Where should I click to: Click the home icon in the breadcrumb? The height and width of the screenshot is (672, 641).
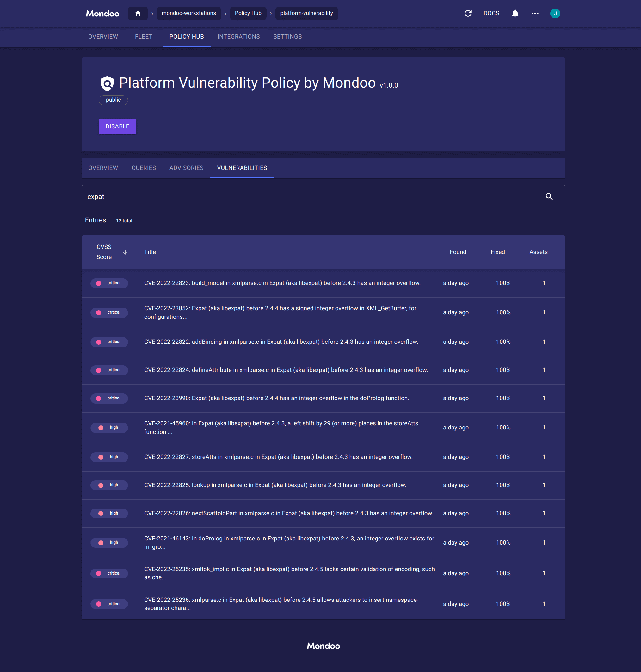click(x=138, y=13)
